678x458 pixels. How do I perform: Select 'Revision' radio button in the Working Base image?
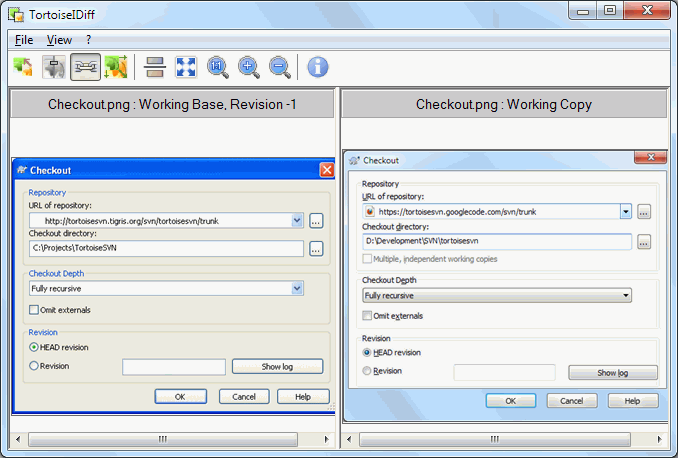click(x=35, y=366)
